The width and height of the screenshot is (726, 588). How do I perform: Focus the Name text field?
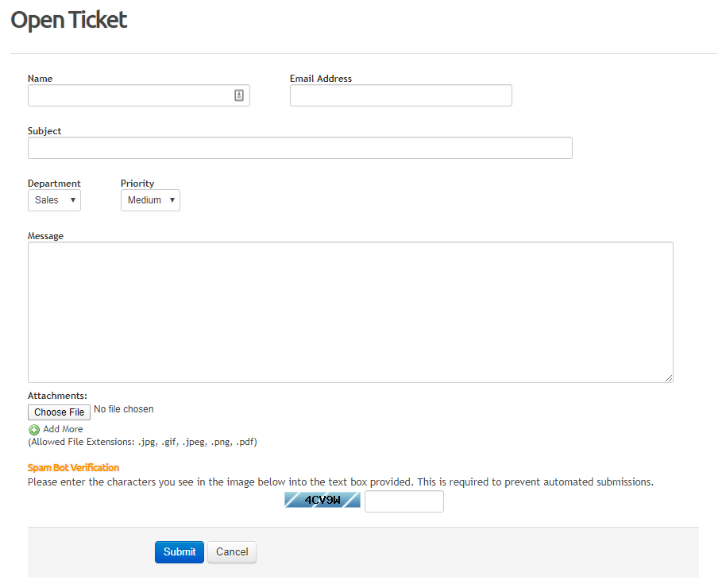[x=127, y=95]
